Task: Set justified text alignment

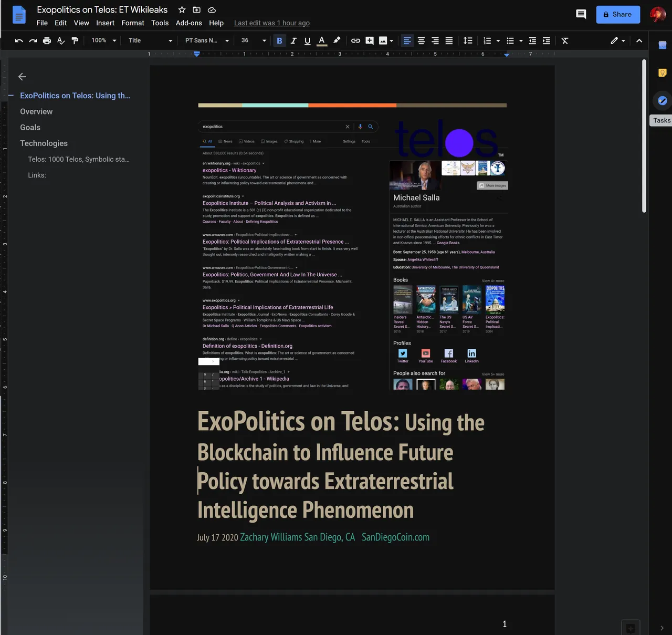Action: (449, 40)
